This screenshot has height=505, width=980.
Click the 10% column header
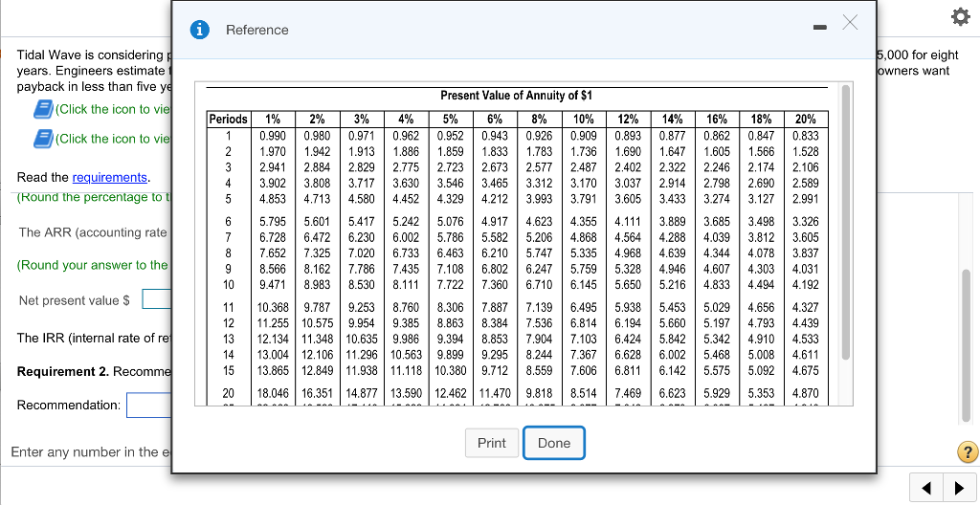pos(584,120)
